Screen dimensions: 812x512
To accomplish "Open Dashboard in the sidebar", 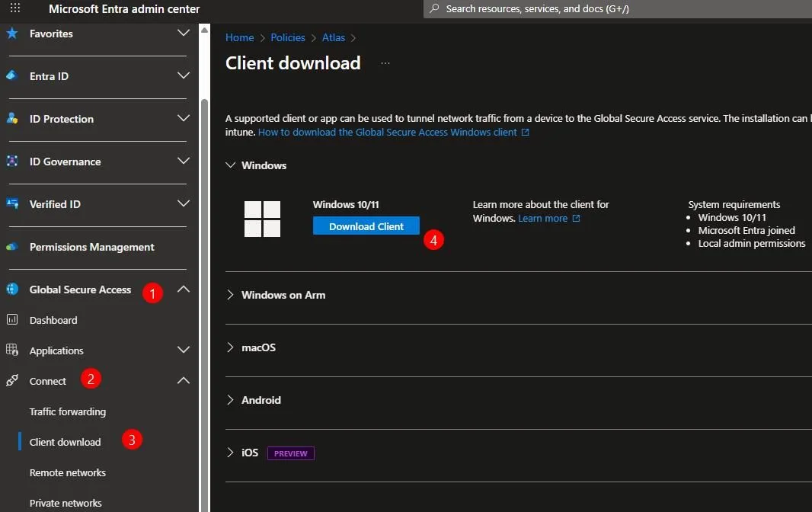I will point(53,320).
